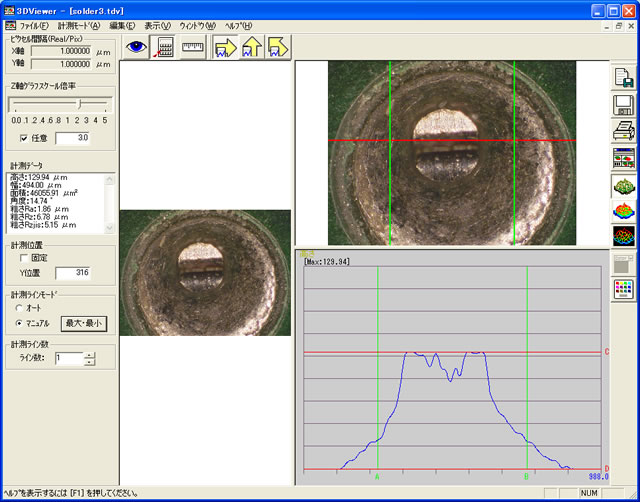Viewport: 640px width, 502px height.
Task: Select the ruler measurement tool
Action: click(x=193, y=46)
